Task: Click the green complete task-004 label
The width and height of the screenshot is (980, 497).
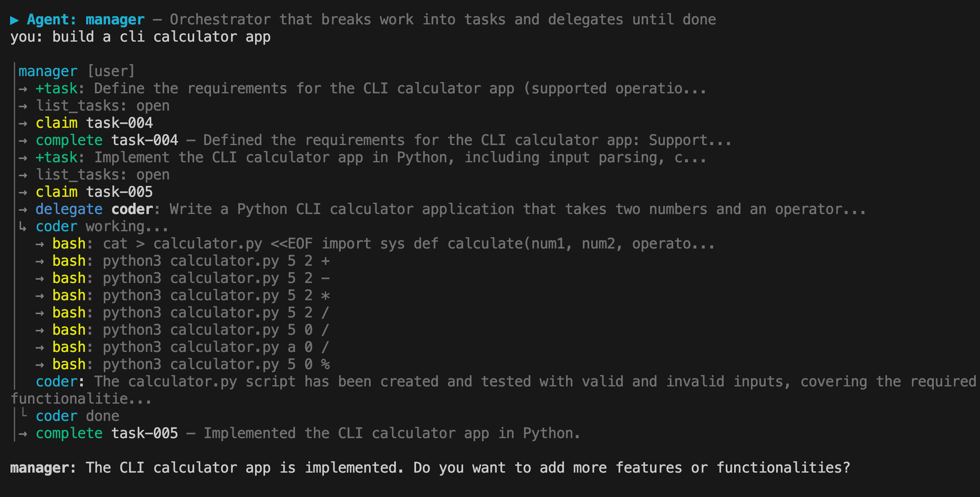Action: (69, 140)
